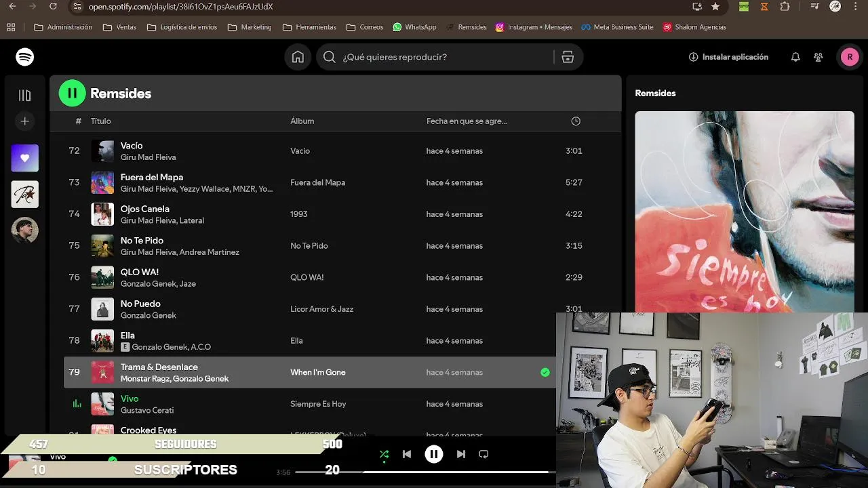Click the Siempre es hoy album artwork
Image resolution: width=868 pixels, height=488 pixels.
[745, 211]
